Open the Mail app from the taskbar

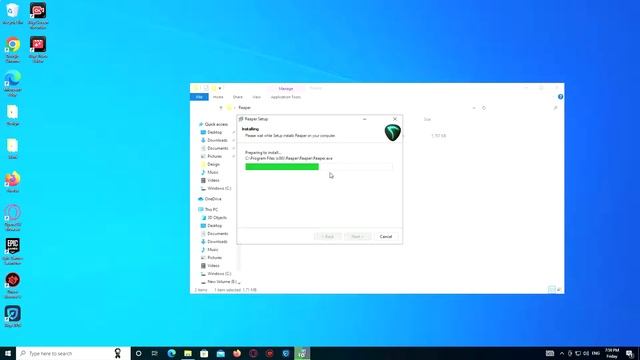click(220, 353)
